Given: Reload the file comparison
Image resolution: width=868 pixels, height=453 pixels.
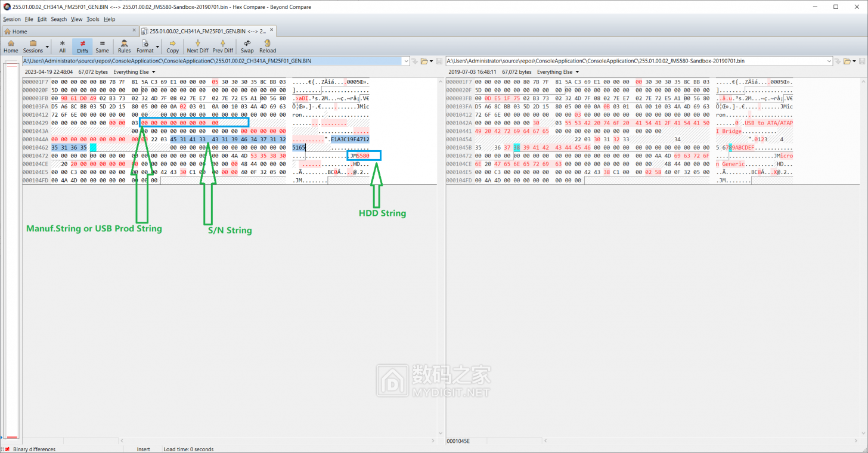Looking at the screenshot, I should coord(268,46).
